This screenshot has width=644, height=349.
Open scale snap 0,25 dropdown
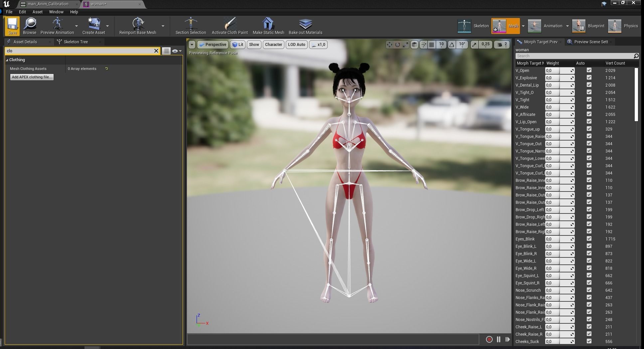485,45
